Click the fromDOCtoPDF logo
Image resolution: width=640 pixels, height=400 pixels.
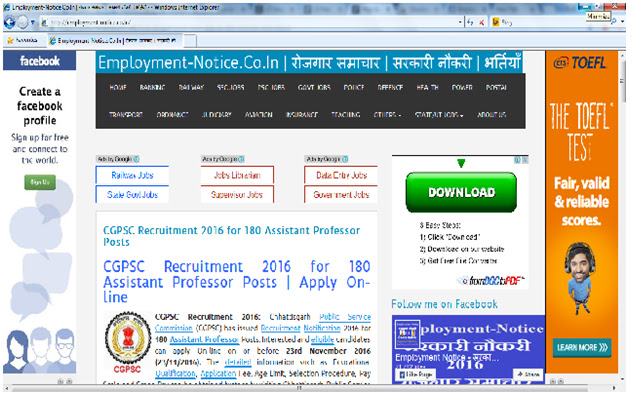[493, 281]
